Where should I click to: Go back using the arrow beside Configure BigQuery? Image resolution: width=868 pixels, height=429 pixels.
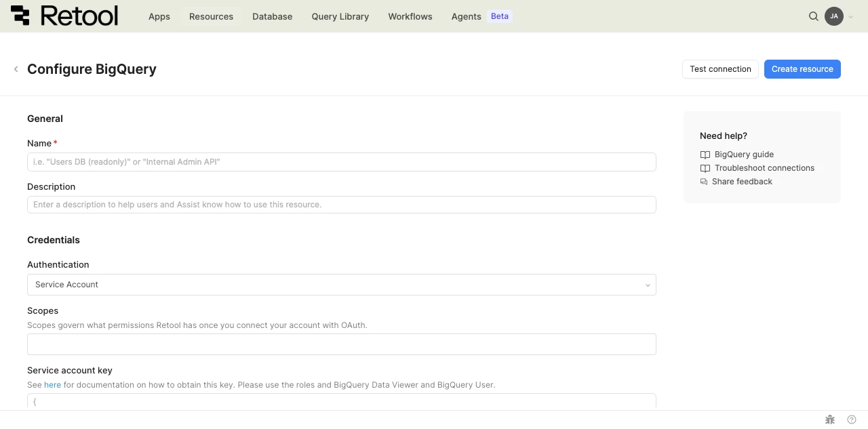point(16,69)
